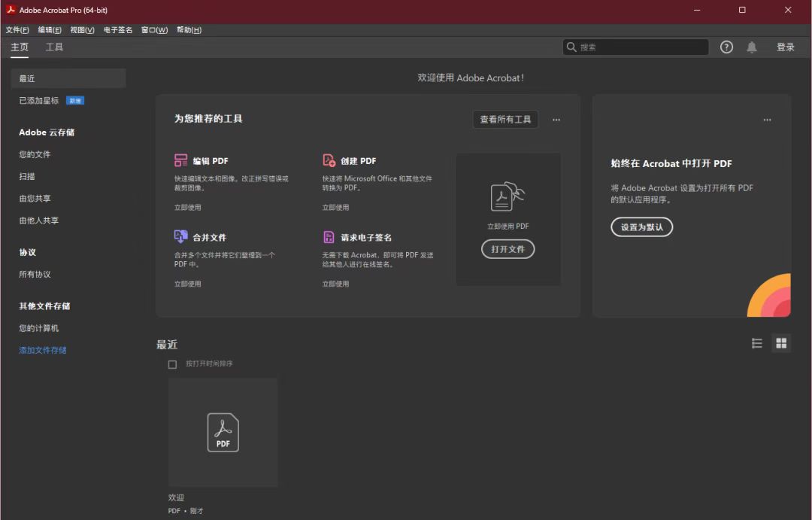Click 立即使用 under 请求电子签名
812x520 pixels.
335,284
